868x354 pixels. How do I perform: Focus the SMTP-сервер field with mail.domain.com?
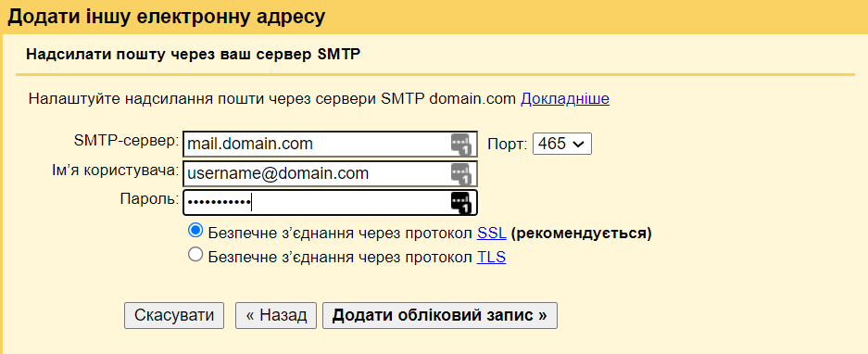pos(330,145)
